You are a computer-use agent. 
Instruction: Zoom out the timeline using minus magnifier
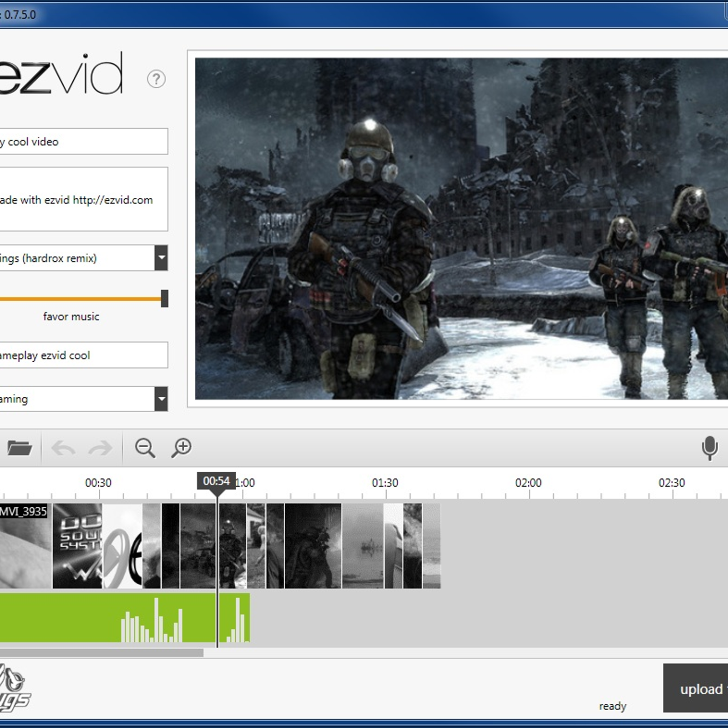pos(145,448)
